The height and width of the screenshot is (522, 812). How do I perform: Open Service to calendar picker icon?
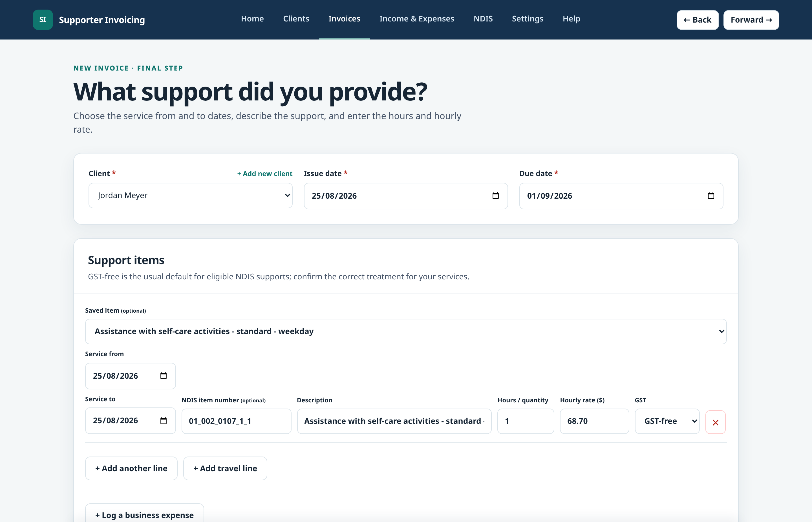(163, 420)
